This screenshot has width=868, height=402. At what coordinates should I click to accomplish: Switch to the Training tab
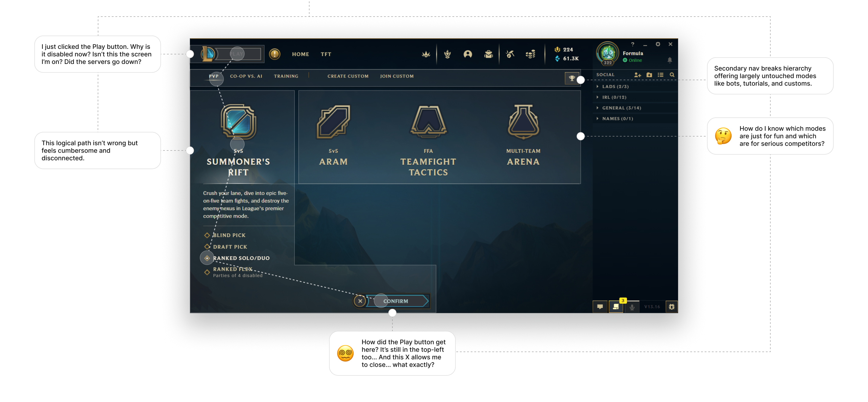pyautogui.click(x=286, y=76)
